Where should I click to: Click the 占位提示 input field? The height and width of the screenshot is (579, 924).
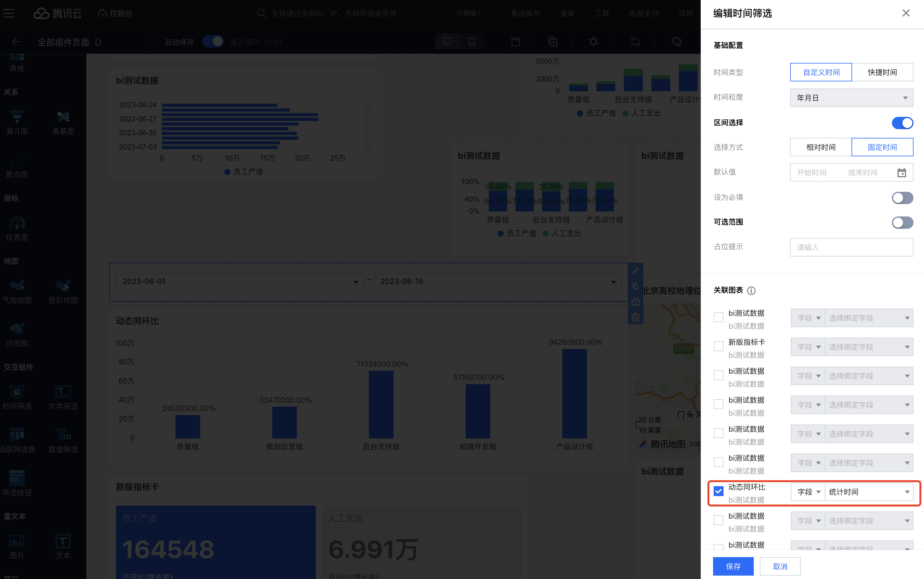(851, 247)
